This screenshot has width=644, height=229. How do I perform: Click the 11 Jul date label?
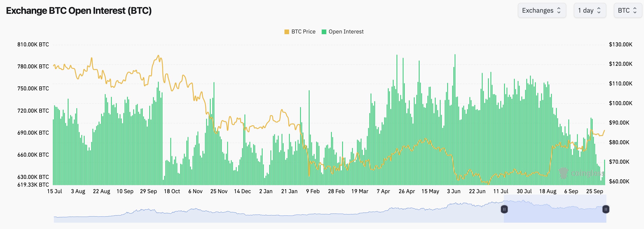click(501, 191)
